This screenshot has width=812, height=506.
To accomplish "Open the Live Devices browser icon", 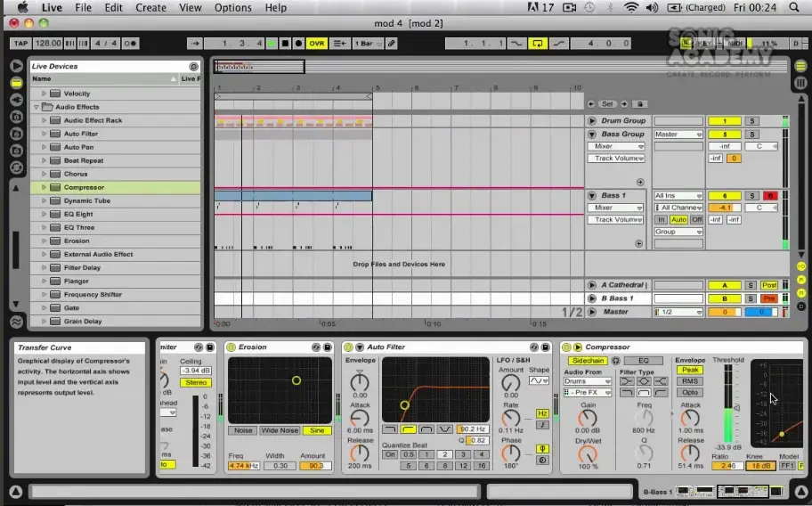I will click(16, 83).
